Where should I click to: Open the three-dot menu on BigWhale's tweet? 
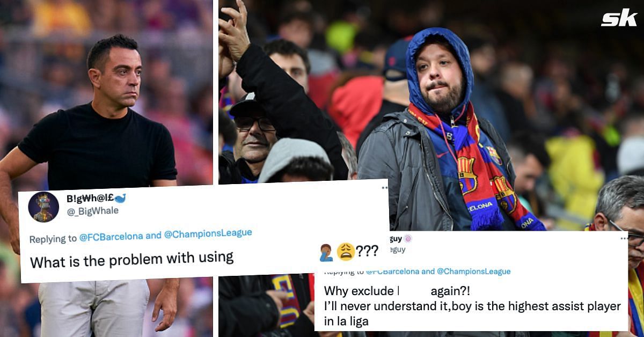tap(384, 188)
